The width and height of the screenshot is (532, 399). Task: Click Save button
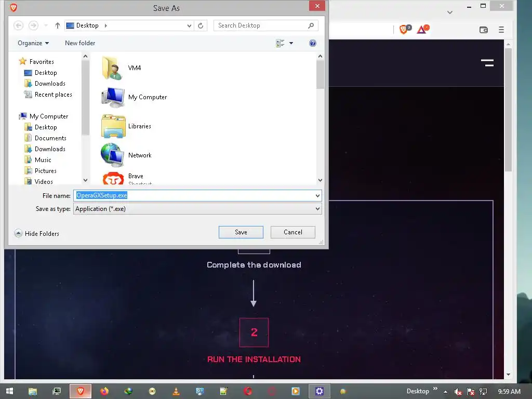pos(241,232)
